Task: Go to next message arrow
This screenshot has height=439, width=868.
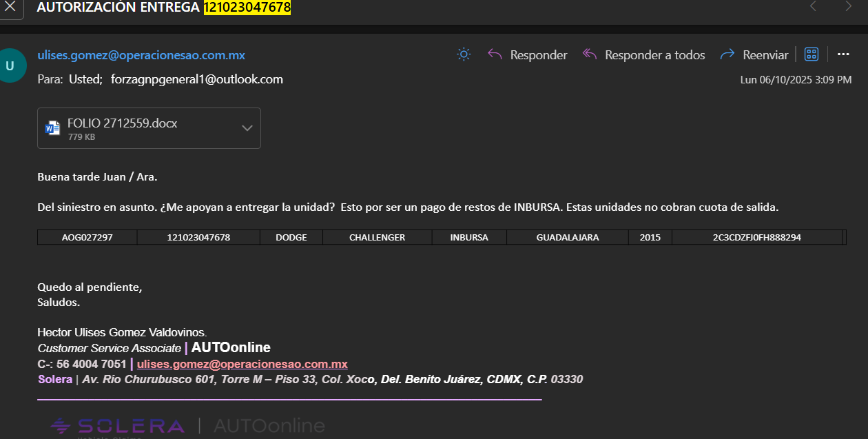Action: pos(848,7)
